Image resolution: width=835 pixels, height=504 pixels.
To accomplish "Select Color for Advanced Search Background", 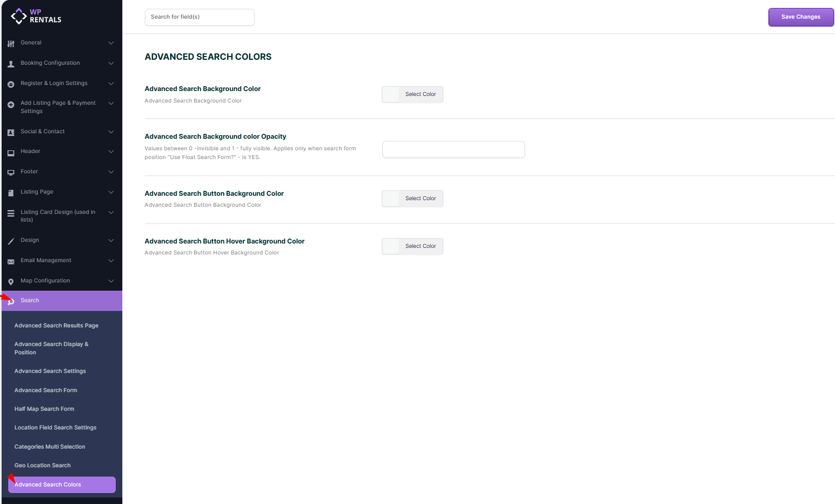I will point(420,94).
